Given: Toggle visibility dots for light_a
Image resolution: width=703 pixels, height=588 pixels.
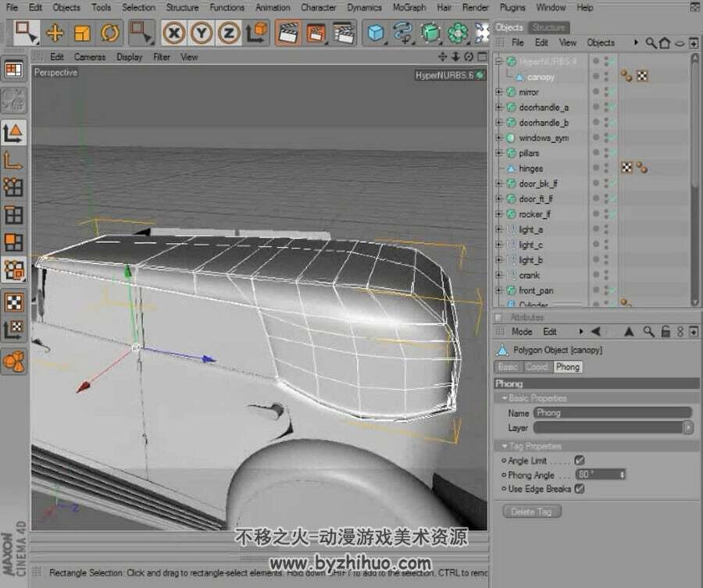Looking at the screenshot, I should pyautogui.click(x=606, y=229).
